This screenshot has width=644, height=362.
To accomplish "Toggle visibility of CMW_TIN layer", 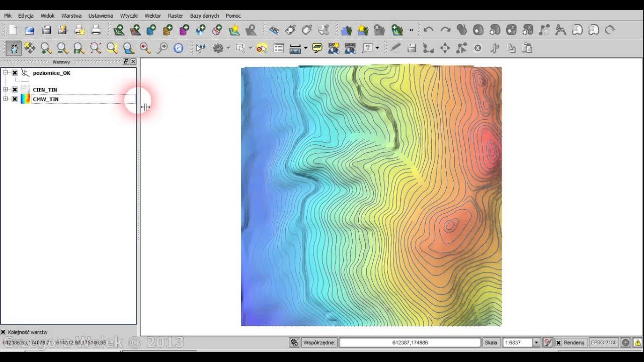I will [15, 99].
